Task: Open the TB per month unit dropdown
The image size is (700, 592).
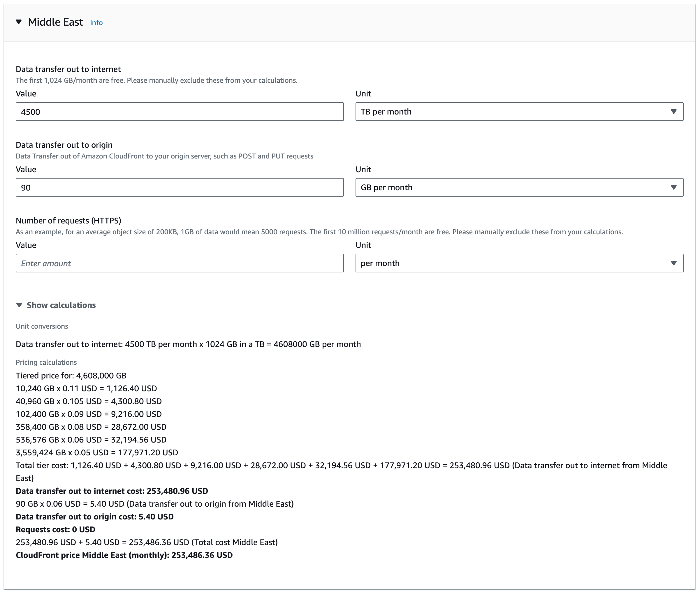Action: (x=519, y=112)
